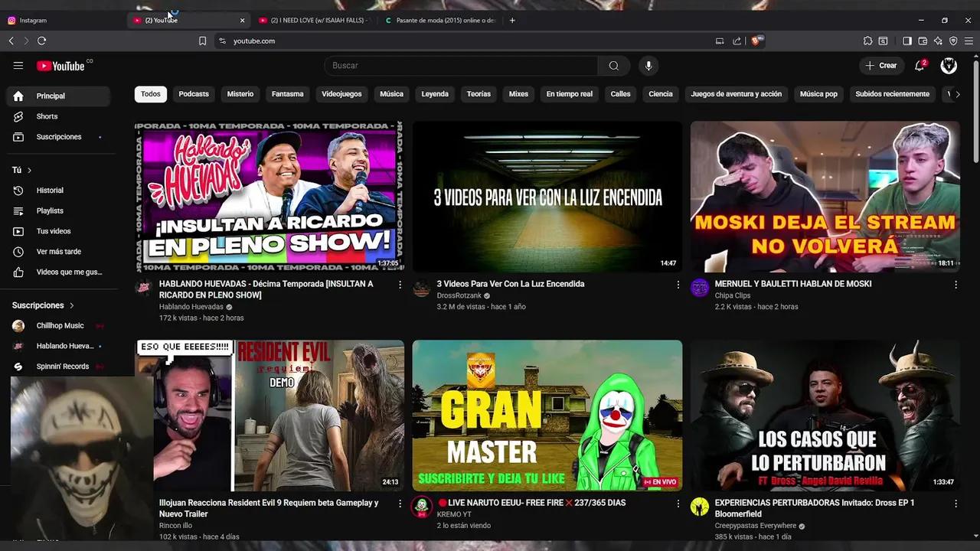Image resolution: width=980 pixels, height=551 pixels.
Task: Open the browser main menu icon
Action: [x=969, y=41]
